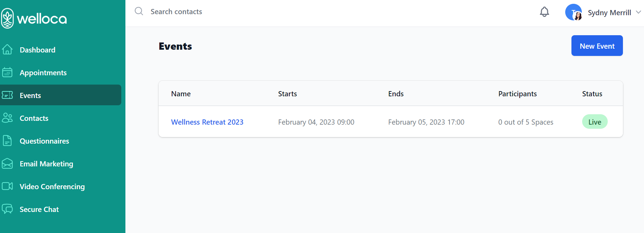Click the Email Marketing envelope icon
The image size is (644, 233).
tap(7, 164)
